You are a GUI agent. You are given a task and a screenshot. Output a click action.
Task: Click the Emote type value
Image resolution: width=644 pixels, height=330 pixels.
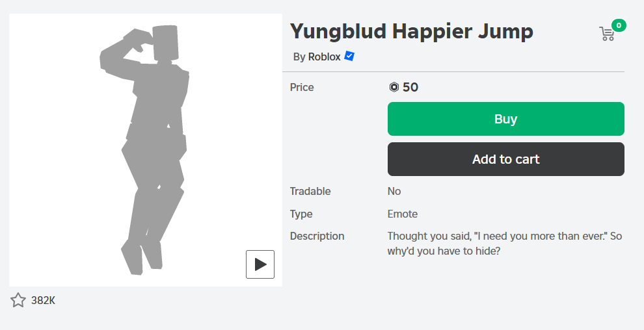point(403,214)
